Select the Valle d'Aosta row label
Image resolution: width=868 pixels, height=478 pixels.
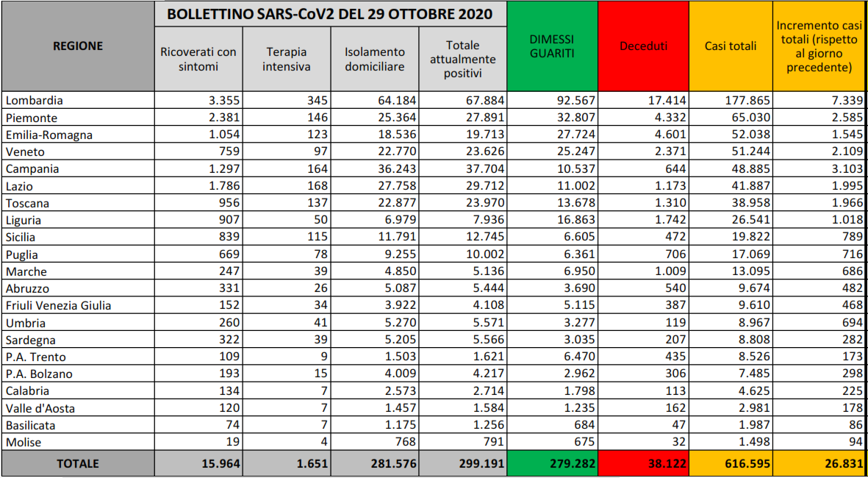click(40, 408)
